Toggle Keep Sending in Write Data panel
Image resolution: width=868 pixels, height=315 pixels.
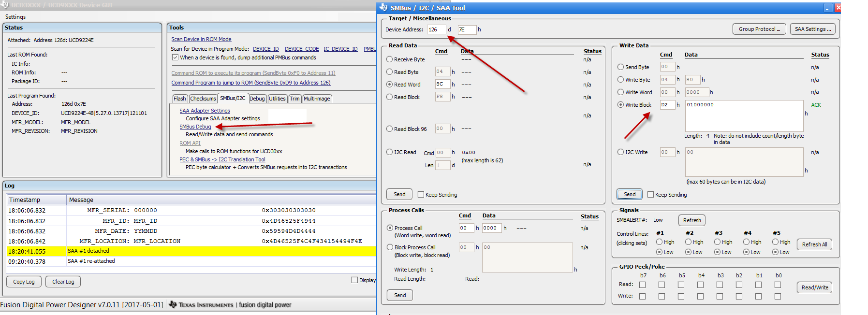point(650,195)
